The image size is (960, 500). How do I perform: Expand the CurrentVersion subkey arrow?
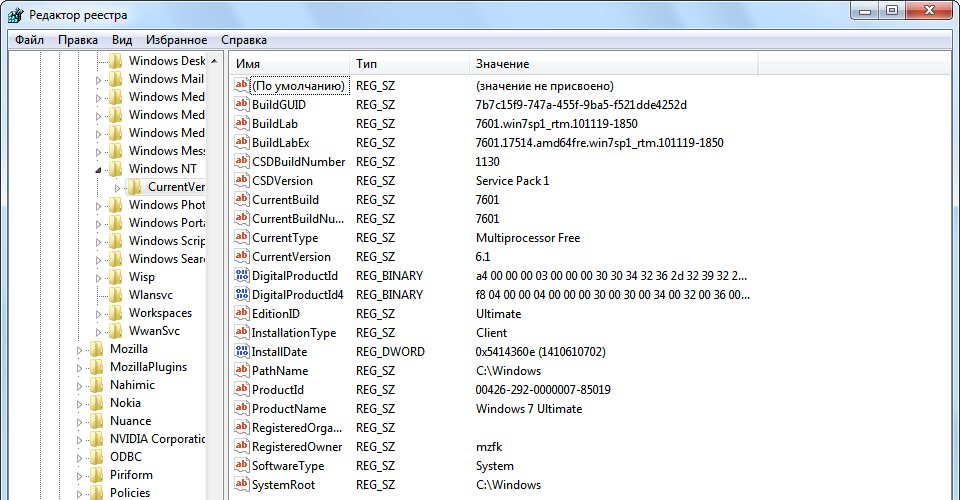pyautogui.click(x=117, y=187)
